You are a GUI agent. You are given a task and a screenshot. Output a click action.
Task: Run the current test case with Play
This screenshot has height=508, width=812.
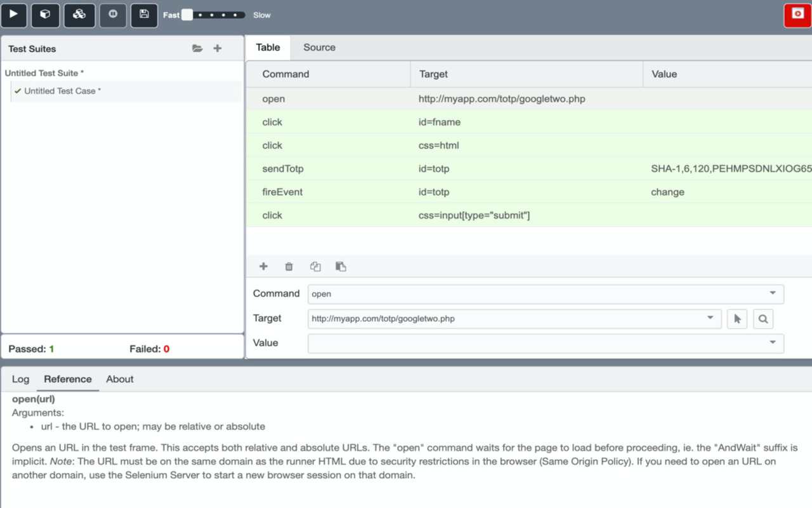click(x=14, y=15)
